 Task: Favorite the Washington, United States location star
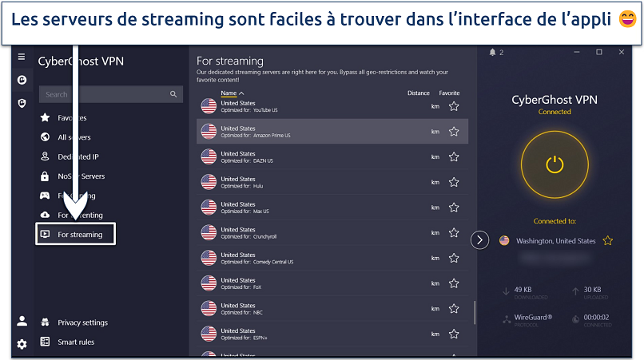(x=607, y=240)
